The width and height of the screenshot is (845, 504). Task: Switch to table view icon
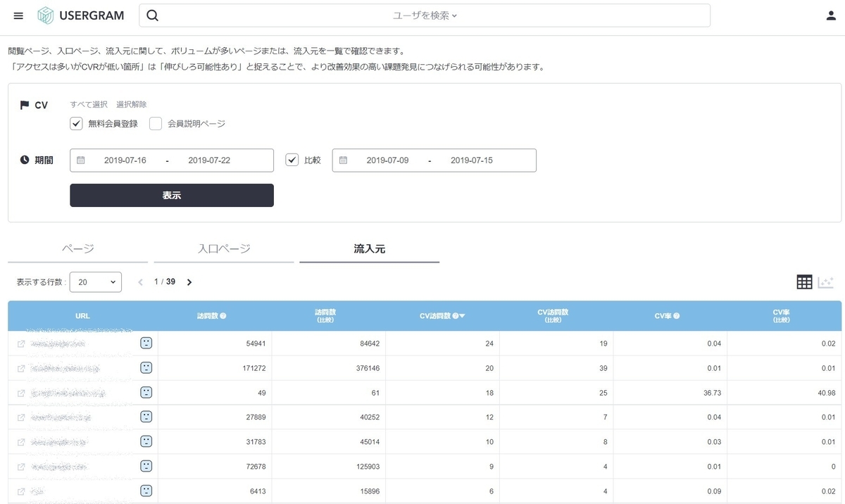click(804, 282)
